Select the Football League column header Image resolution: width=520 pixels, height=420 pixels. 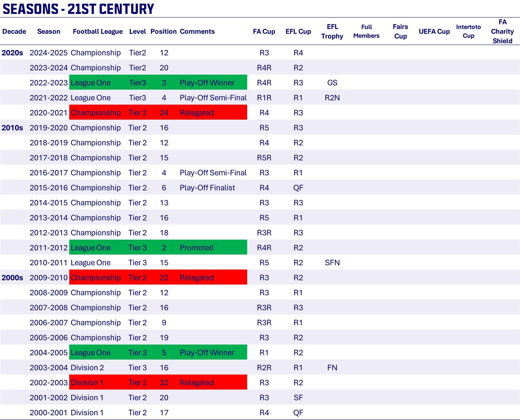click(x=98, y=31)
